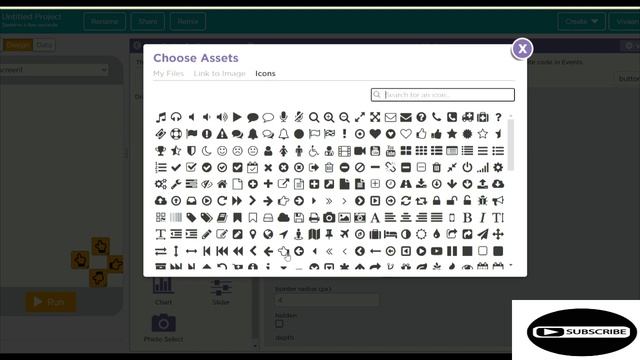
Task: Select the music note icon
Action: pyautogui.click(x=161, y=118)
